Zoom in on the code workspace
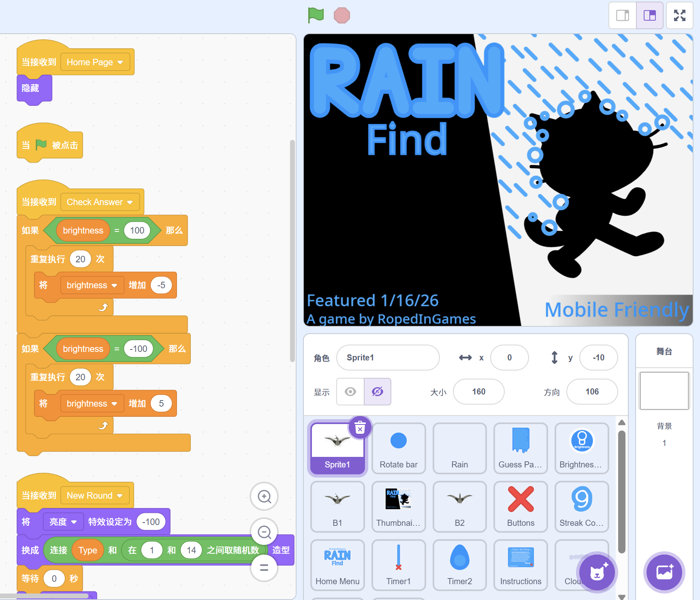 tap(264, 496)
